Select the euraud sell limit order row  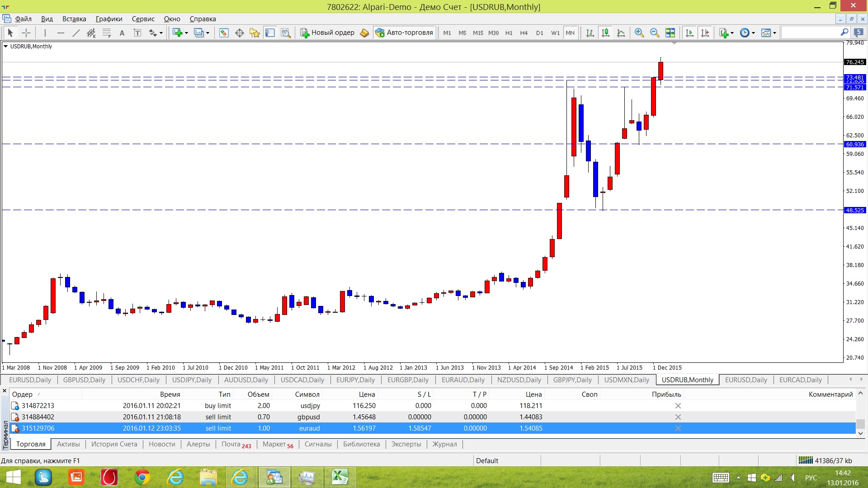[433, 428]
